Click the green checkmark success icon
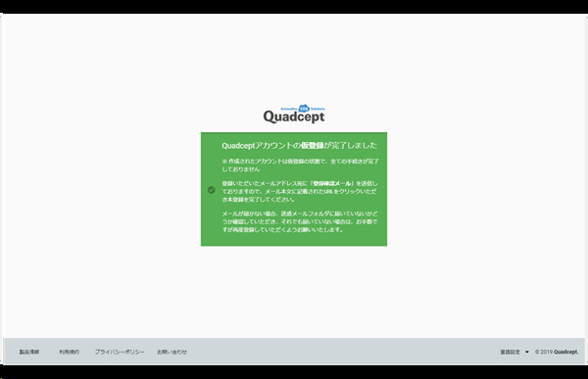The height and width of the screenshot is (379, 588). click(212, 190)
